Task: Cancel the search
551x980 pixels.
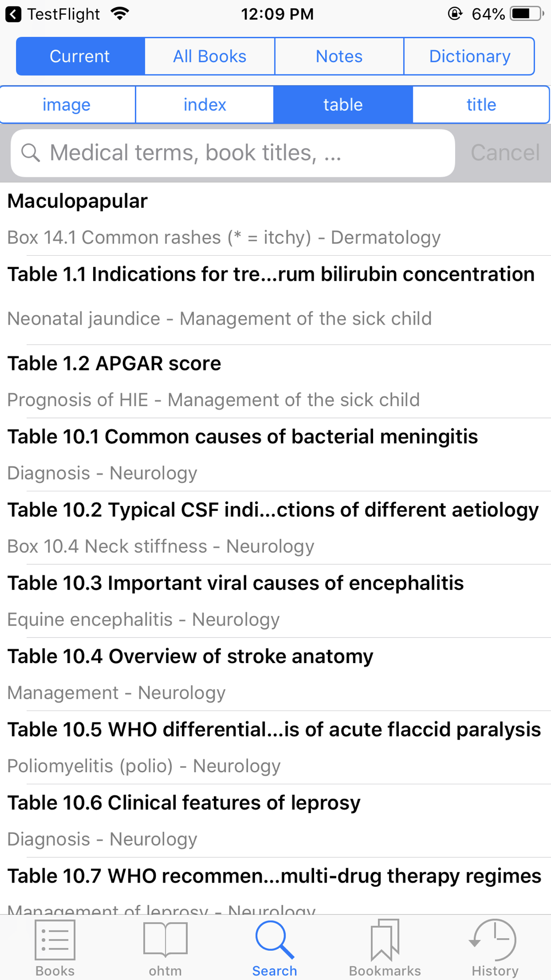Action: tap(505, 153)
